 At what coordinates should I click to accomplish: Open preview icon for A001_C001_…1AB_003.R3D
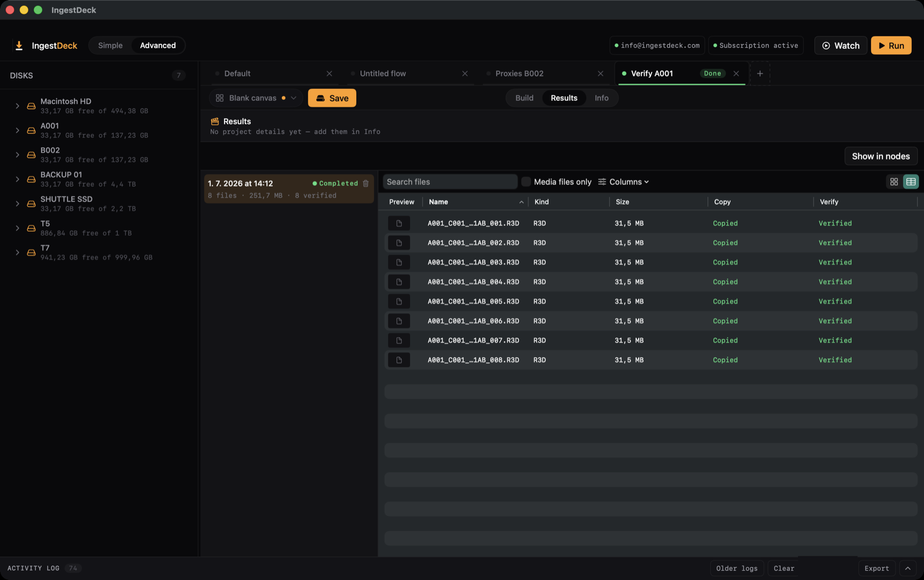click(399, 262)
